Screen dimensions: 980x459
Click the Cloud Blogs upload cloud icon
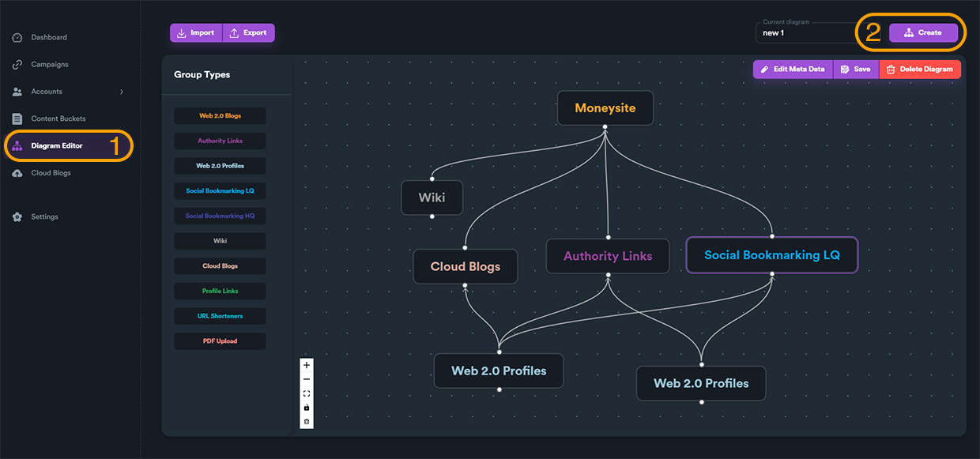[17, 173]
